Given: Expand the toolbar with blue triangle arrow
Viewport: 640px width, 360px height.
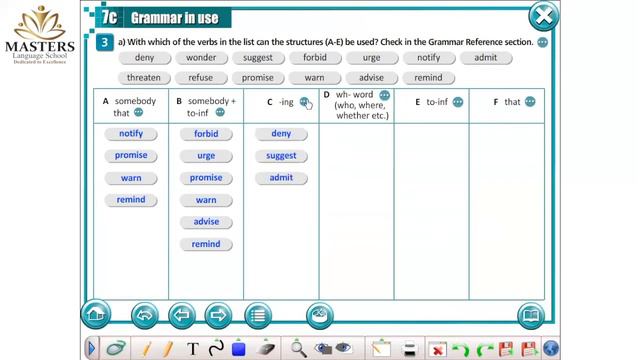Looking at the screenshot, I should [91, 349].
